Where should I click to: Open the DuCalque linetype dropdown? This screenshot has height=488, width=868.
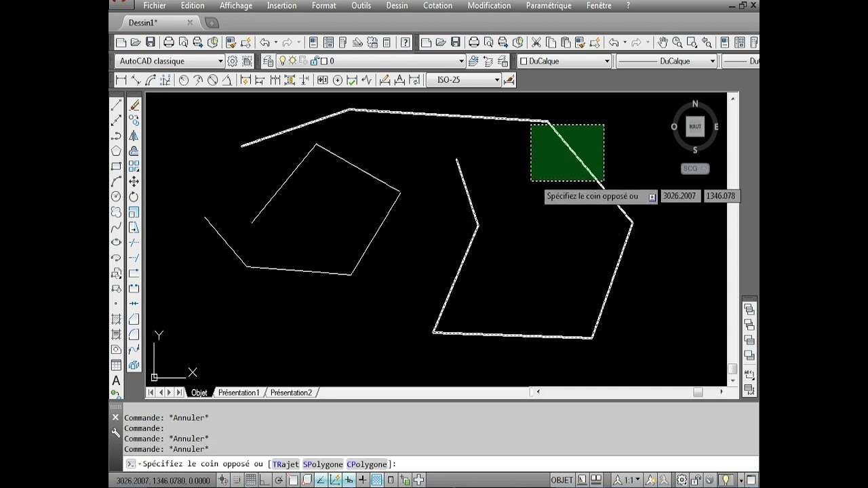pyautogui.click(x=712, y=61)
